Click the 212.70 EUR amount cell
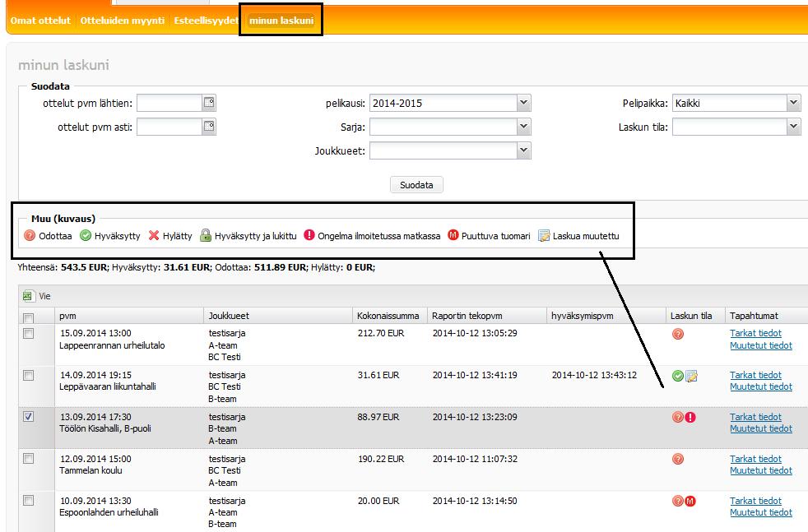The image size is (808, 532). click(x=381, y=333)
